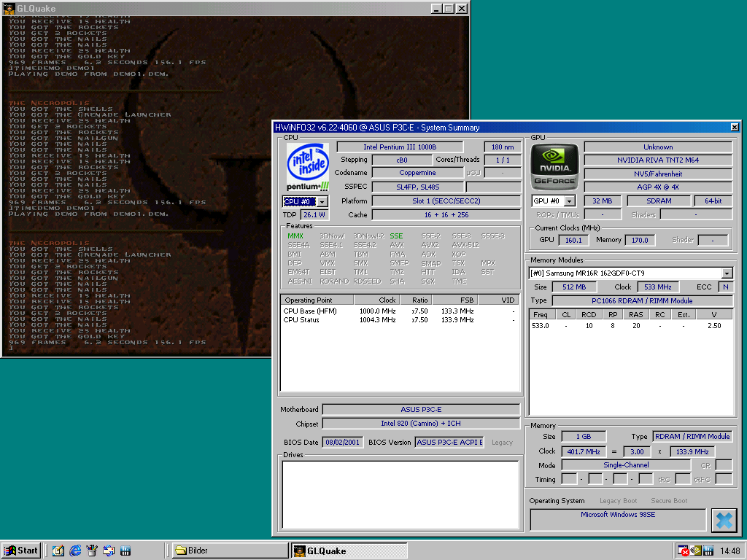Click the PC1066 RDRAM module type field

[642, 301]
